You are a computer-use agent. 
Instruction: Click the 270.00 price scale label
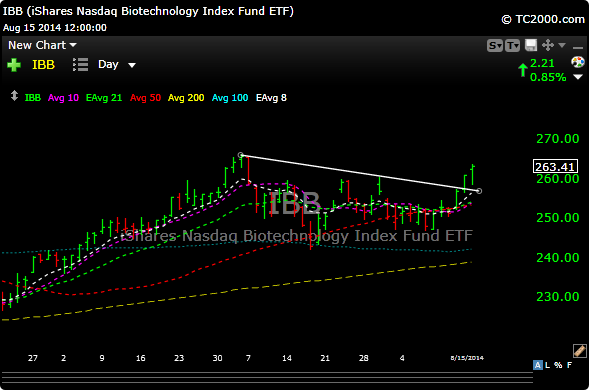pyautogui.click(x=557, y=139)
